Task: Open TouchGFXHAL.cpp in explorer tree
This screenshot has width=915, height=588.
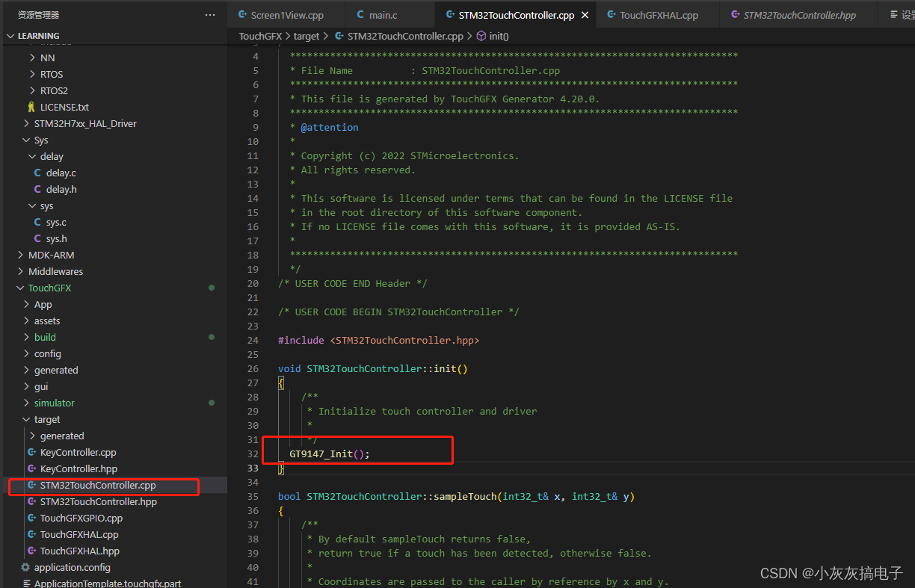Action: click(x=79, y=534)
